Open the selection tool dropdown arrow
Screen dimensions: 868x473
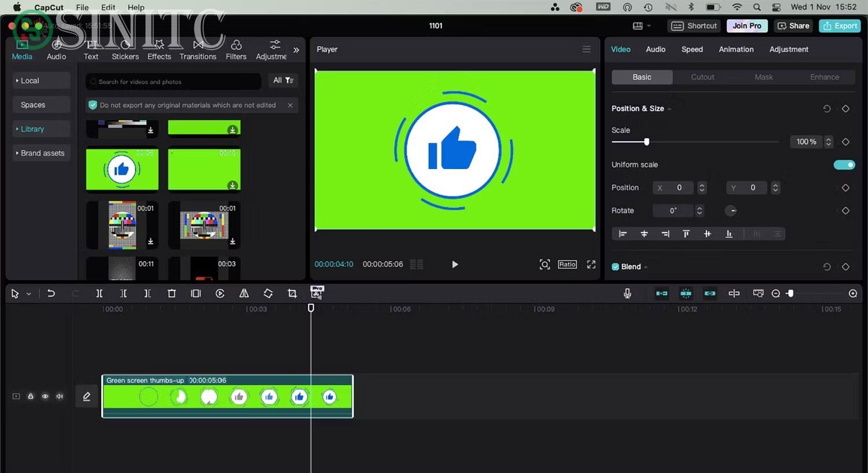click(x=28, y=294)
